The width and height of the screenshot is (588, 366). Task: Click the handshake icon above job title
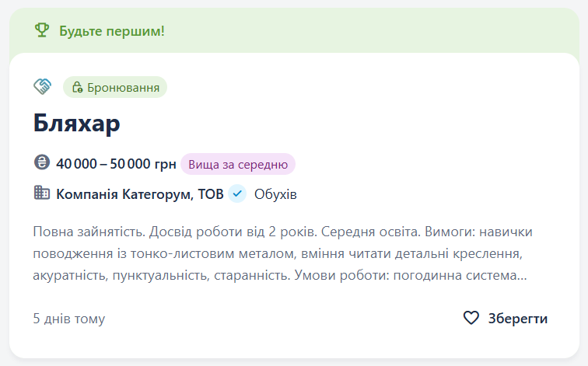click(42, 86)
